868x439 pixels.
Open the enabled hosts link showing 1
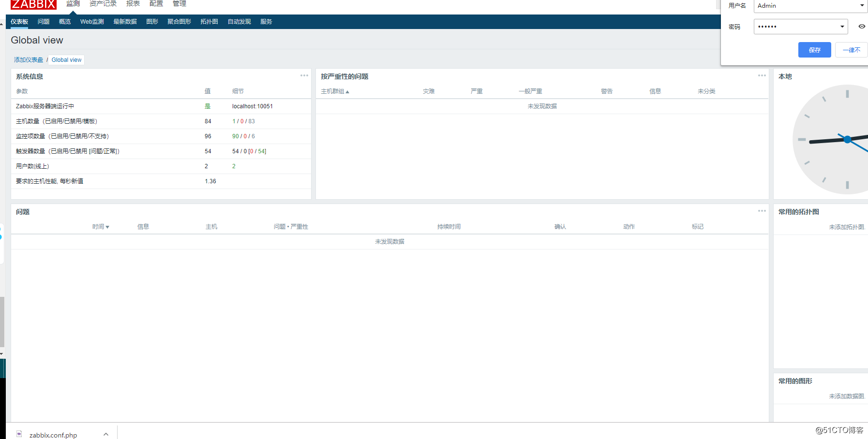tap(234, 121)
